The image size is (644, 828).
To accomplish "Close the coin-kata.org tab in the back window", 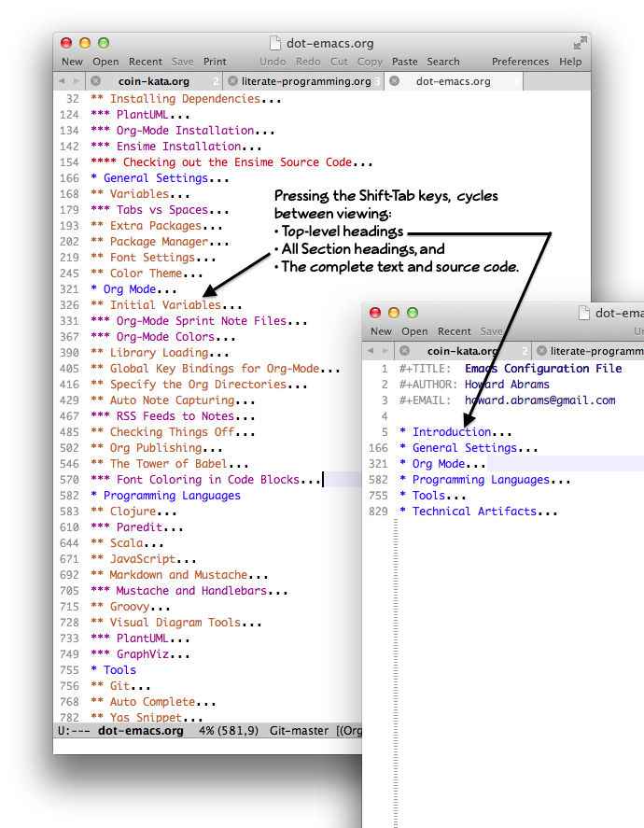I will pos(95,81).
